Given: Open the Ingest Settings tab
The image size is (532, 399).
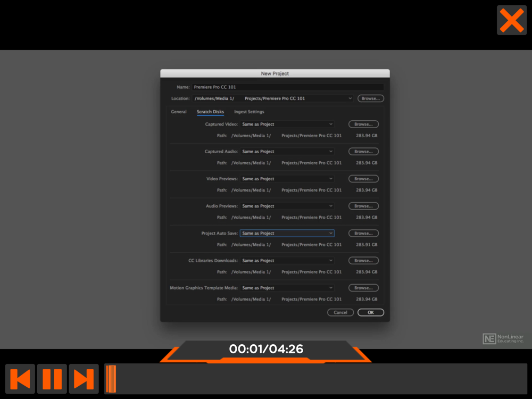Looking at the screenshot, I should (249, 112).
